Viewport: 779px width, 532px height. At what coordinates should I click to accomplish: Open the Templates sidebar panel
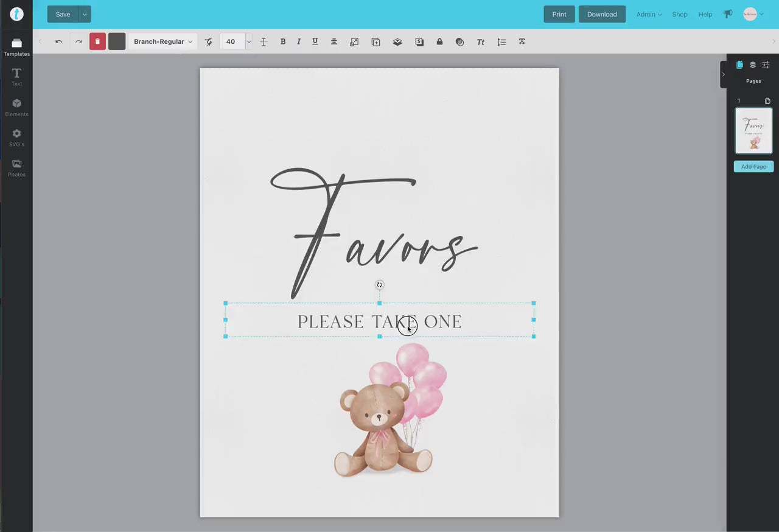[x=16, y=47]
